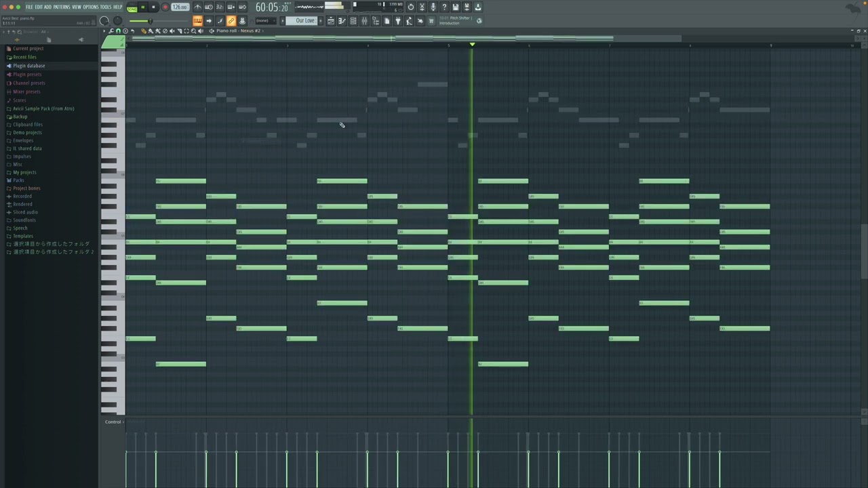
Task: Open the EDIT menu
Action: tap(39, 7)
